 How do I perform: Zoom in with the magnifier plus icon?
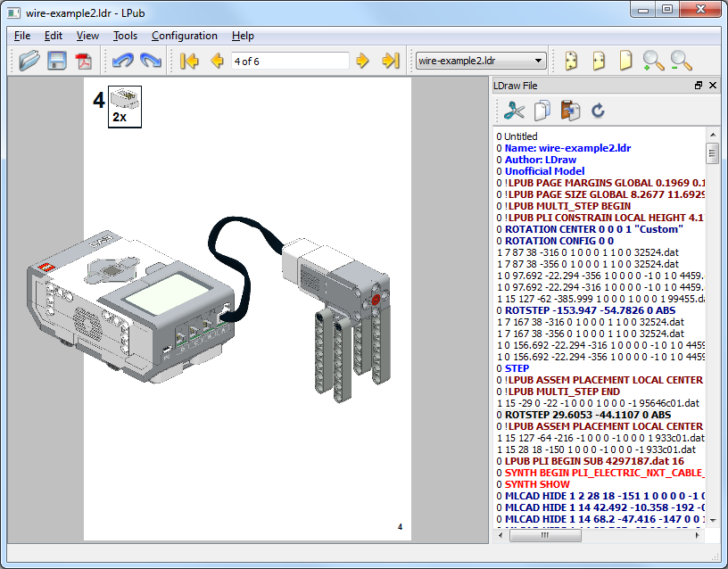pos(653,61)
